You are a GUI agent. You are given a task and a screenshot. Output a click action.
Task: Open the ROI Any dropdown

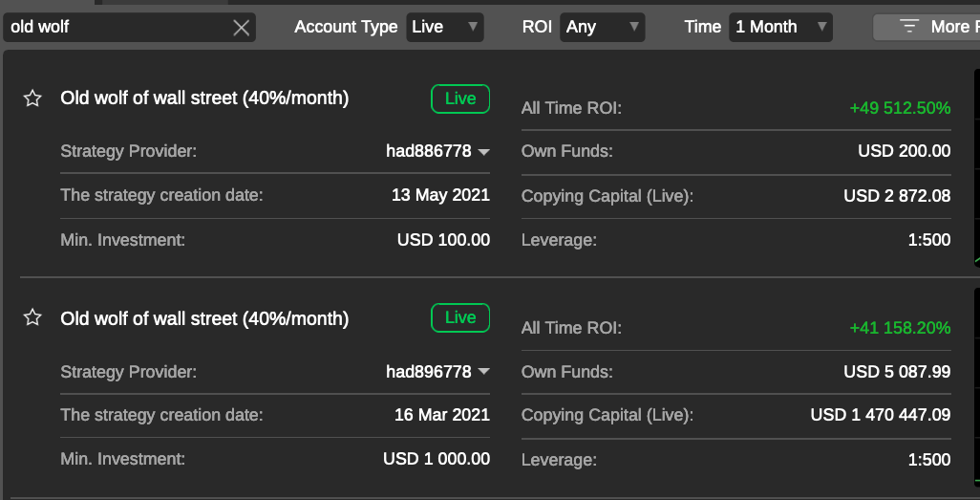(602, 27)
